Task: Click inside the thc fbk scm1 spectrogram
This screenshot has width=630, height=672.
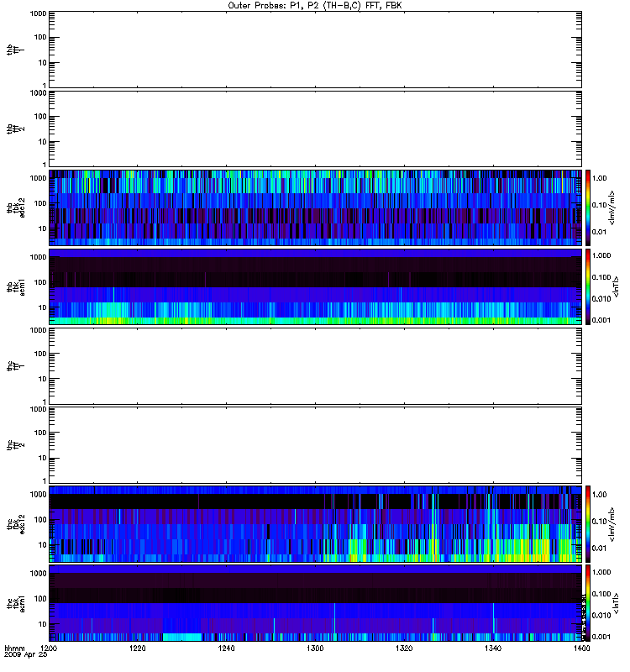Action: [315, 603]
